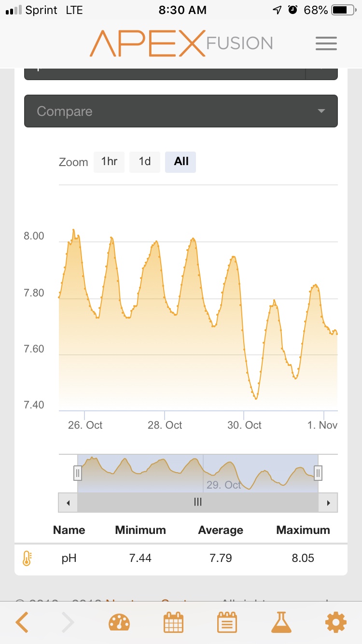Image resolution: width=362 pixels, height=644 pixels.
Task: Open the hamburger menu
Action: click(326, 43)
